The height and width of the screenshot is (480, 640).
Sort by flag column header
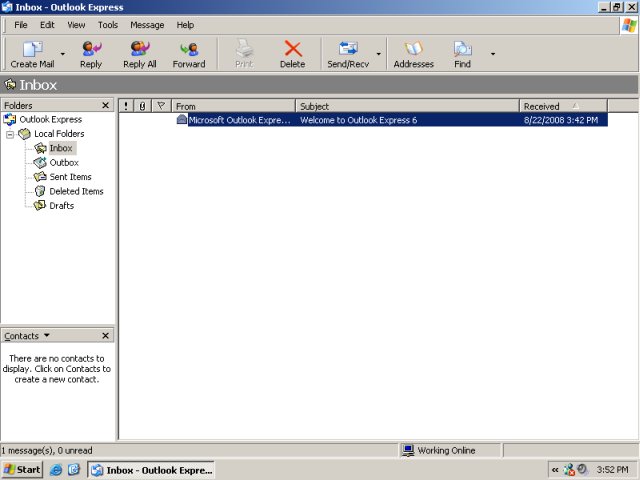click(x=161, y=106)
